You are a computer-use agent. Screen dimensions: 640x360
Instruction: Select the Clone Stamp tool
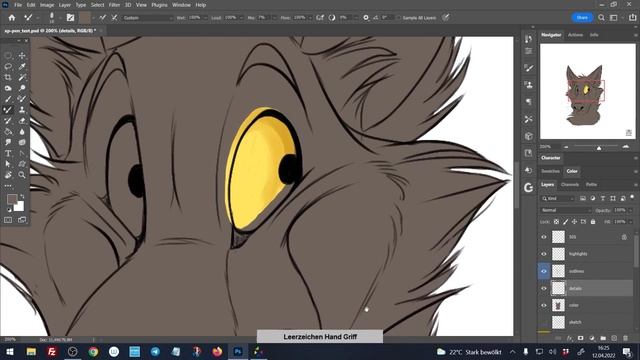tap(22, 110)
